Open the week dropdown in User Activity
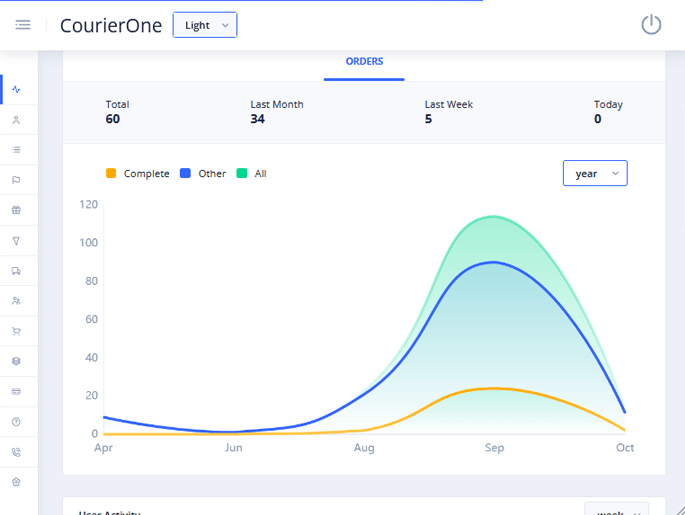 click(x=616, y=510)
